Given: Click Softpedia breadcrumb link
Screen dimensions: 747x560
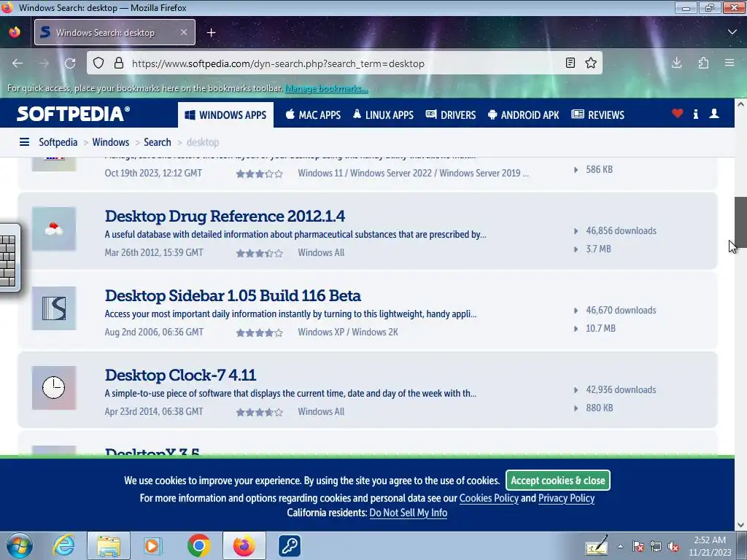Looking at the screenshot, I should [x=58, y=142].
